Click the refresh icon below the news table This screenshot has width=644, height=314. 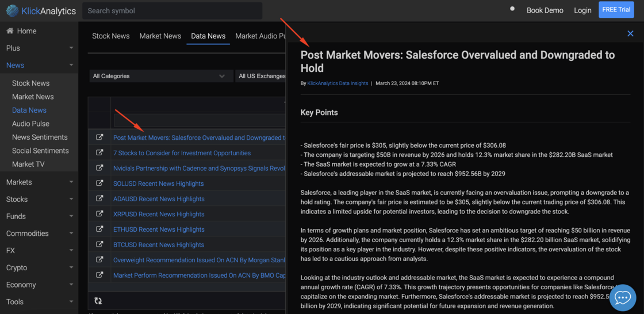[x=98, y=301]
